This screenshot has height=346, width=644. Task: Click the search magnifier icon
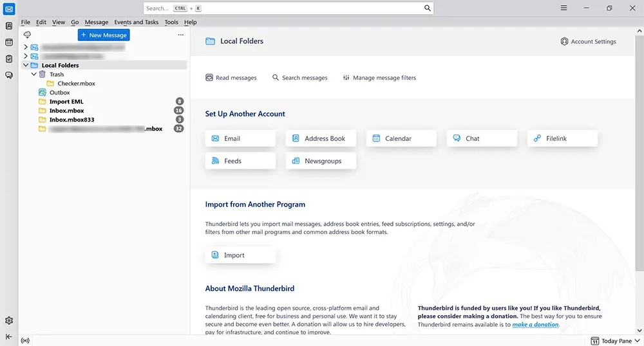point(427,8)
